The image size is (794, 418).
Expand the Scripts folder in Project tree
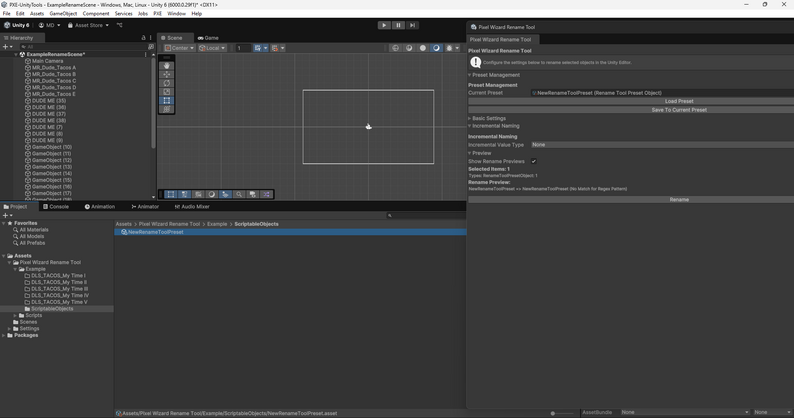tap(15, 316)
